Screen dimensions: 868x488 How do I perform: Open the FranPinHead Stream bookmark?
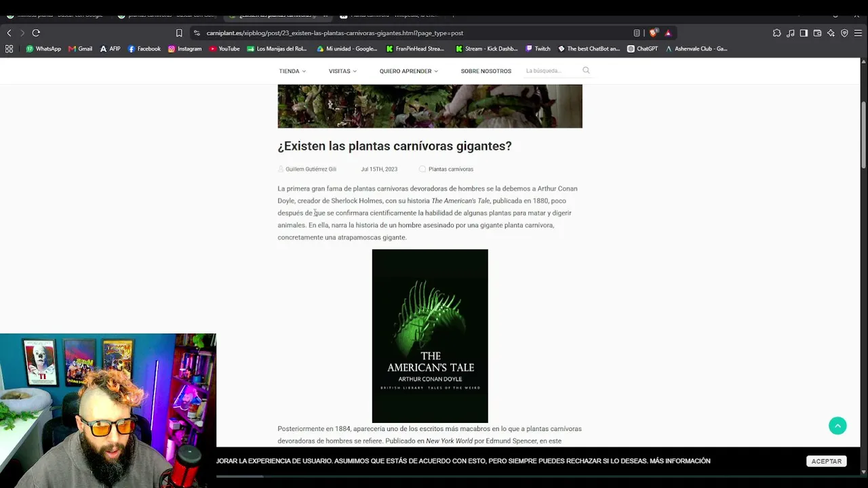coord(415,49)
